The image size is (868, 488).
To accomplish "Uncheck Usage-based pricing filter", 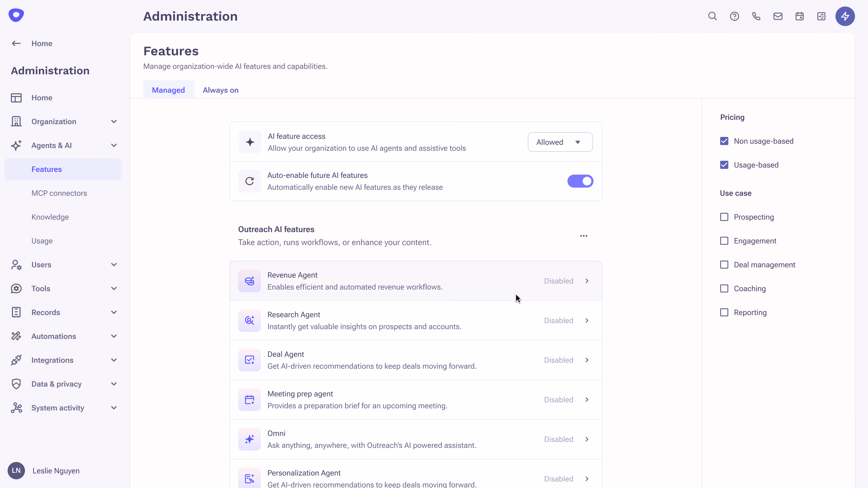I will (x=724, y=165).
